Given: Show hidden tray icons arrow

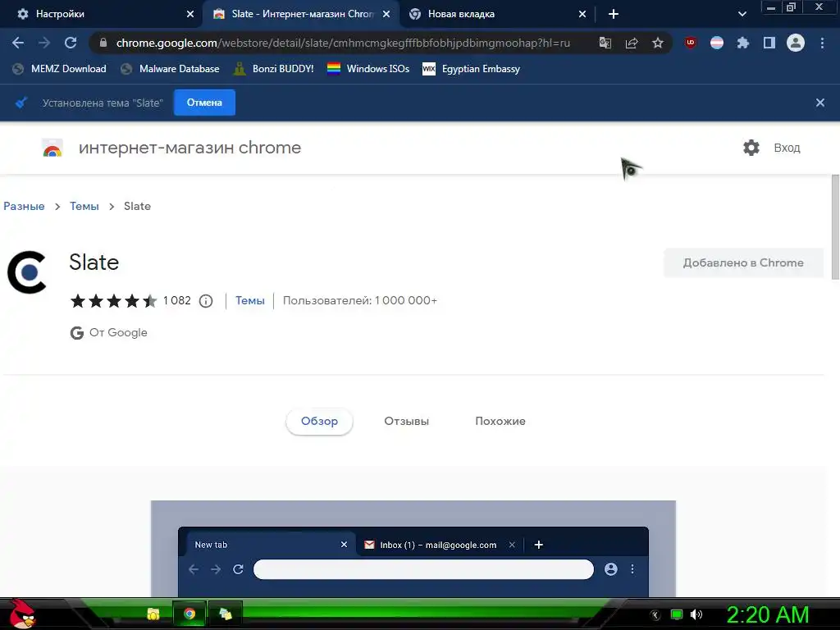Looking at the screenshot, I should pos(655,615).
